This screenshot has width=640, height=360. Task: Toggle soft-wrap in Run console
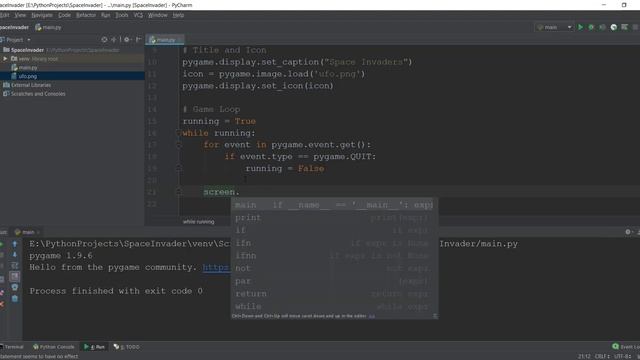pos(15,266)
